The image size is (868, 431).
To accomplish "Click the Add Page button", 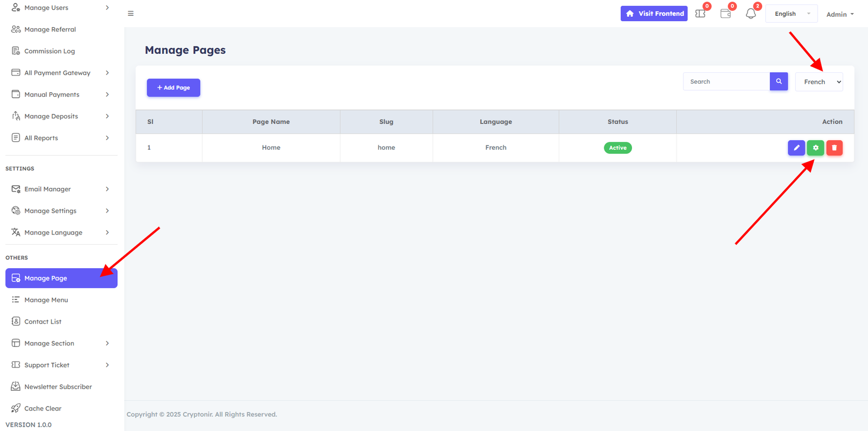I will 174,87.
